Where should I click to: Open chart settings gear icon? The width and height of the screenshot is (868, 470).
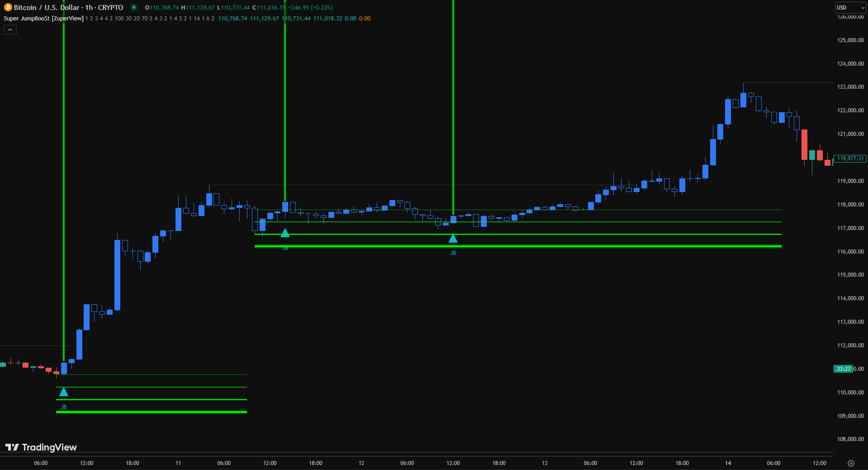[851, 463]
